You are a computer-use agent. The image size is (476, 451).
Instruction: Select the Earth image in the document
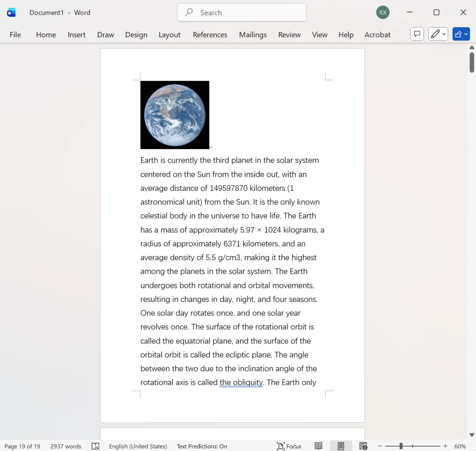pyautogui.click(x=175, y=115)
